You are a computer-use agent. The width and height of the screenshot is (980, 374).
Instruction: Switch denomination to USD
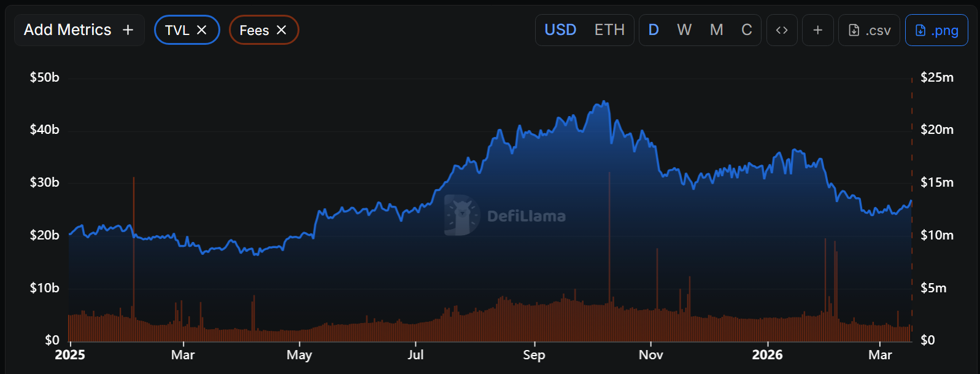coord(560,30)
